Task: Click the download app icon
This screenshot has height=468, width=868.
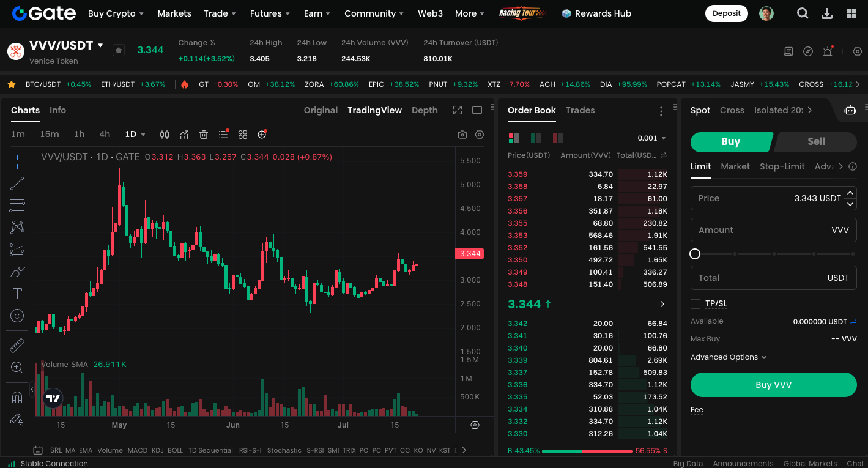Action: coord(827,13)
